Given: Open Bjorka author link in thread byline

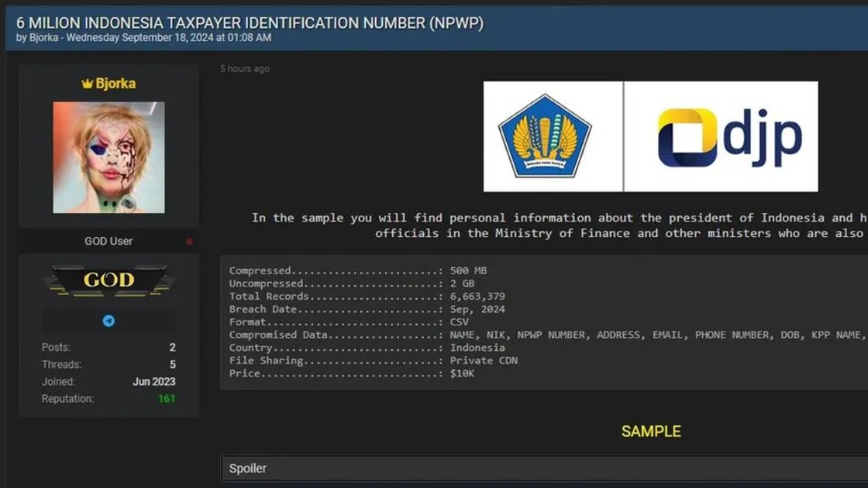Looking at the screenshot, I should 43,37.
